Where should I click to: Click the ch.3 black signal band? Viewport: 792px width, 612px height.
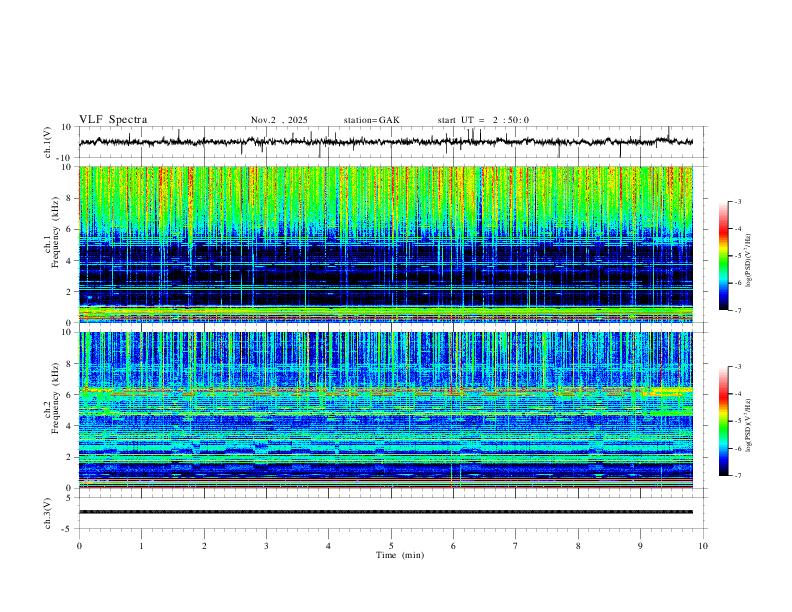386,512
